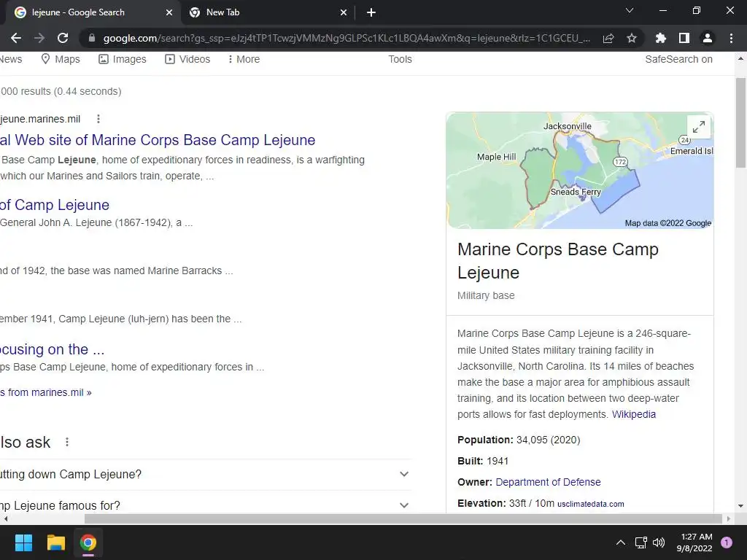Image resolution: width=747 pixels, height=560 pixels.
Task: Expand the 'utting down Camp Lejeune?' question
Action: tap(205, 474)
